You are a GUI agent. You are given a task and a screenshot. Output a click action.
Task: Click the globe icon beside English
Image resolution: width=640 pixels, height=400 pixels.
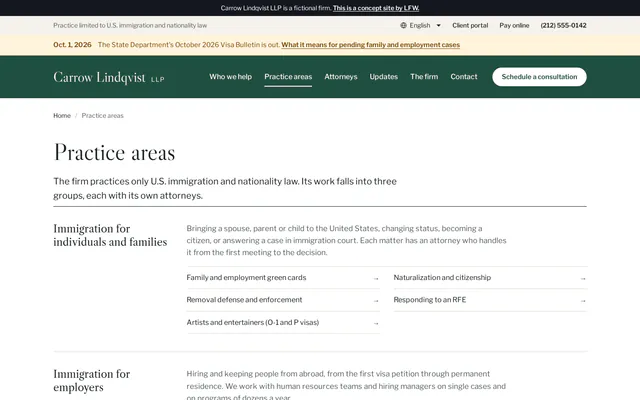[x=403, y=25]
